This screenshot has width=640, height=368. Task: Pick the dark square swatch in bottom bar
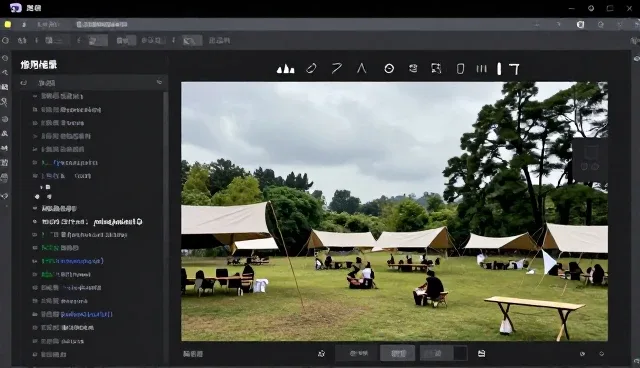coord(460,353)
